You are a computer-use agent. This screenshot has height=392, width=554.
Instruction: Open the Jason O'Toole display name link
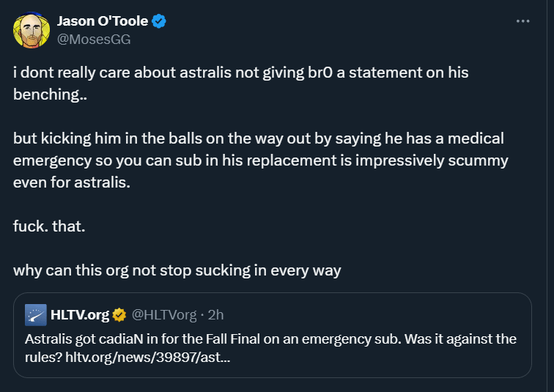click(103, 21)
